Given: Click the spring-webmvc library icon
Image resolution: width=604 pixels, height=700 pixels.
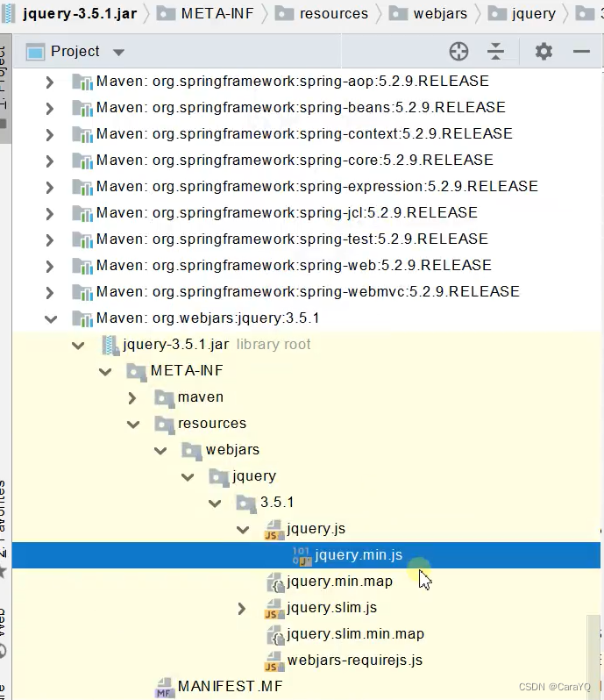Looking at the screenshot, I should point(82,292).
